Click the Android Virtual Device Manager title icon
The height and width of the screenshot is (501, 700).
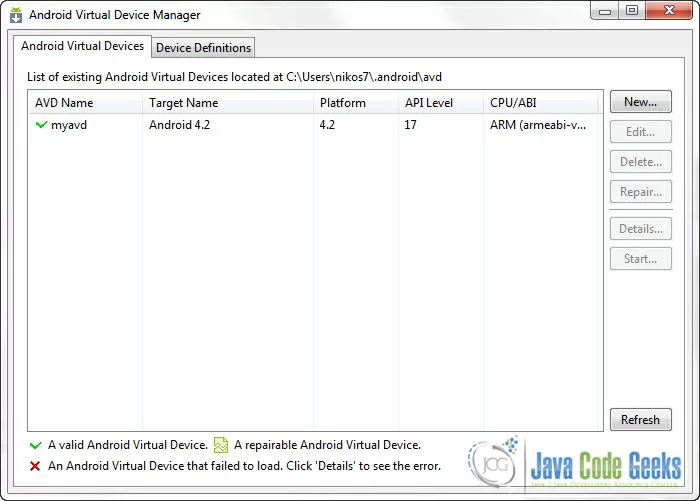point(16,15)
